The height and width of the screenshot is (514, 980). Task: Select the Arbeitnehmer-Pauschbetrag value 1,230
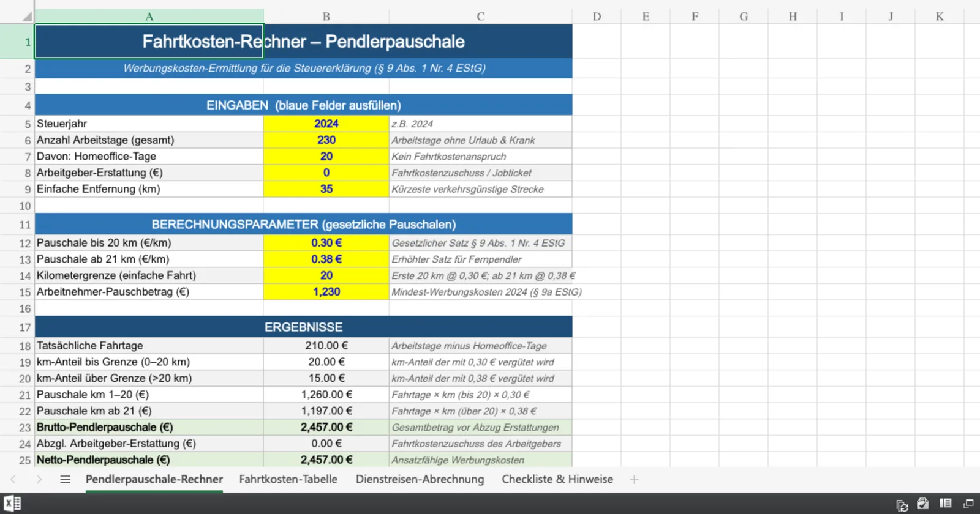(326, 292)
